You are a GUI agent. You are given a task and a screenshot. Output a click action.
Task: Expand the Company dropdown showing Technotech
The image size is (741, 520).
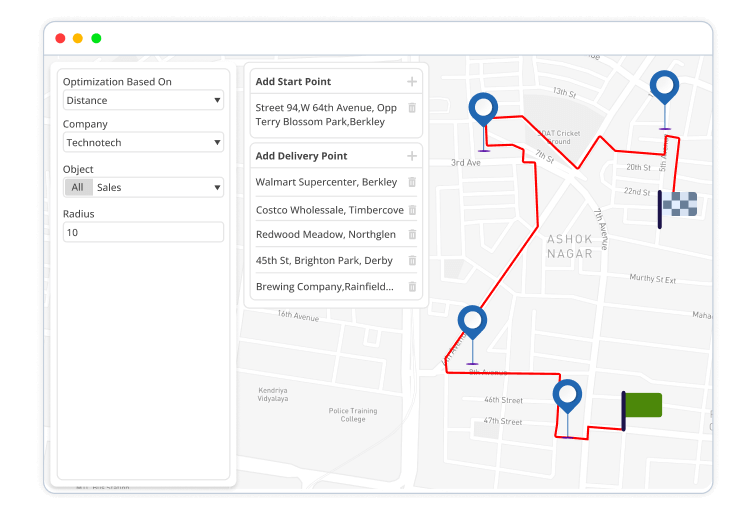(143, 143)
